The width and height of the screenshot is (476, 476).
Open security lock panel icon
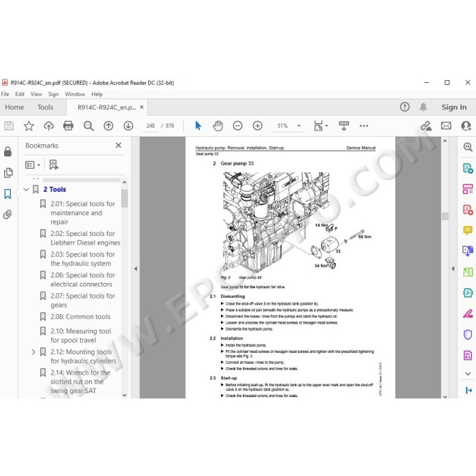point(8,152)
